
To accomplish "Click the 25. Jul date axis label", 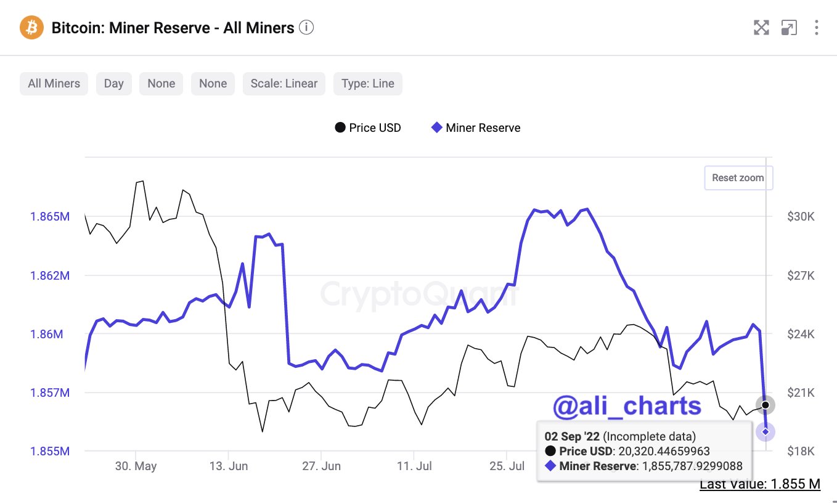I will click(506, 466).
